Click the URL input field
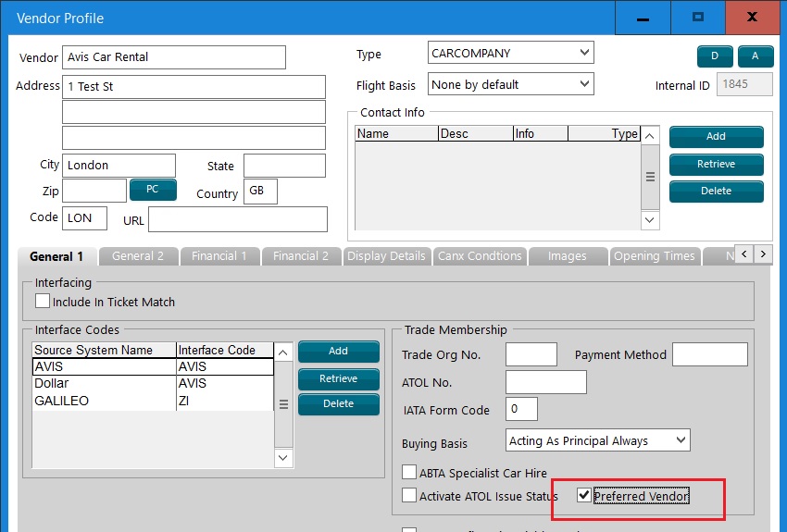 238,219
